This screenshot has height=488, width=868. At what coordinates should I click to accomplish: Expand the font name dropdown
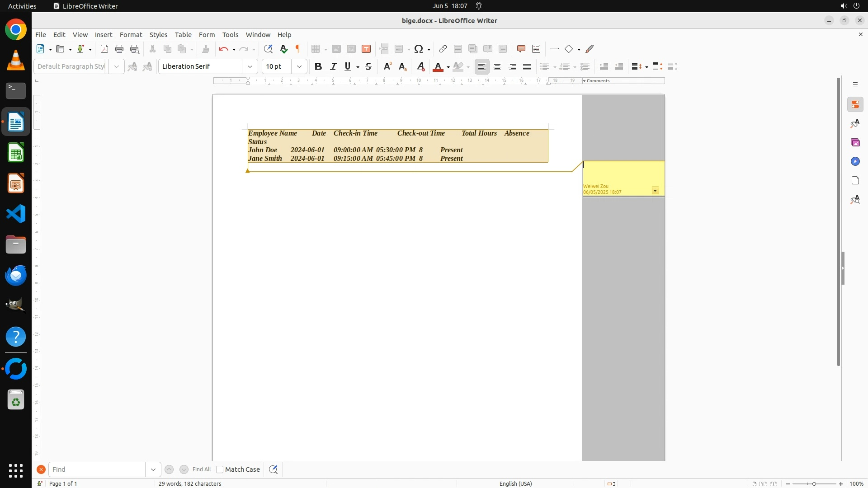click(x=250, y=66)
